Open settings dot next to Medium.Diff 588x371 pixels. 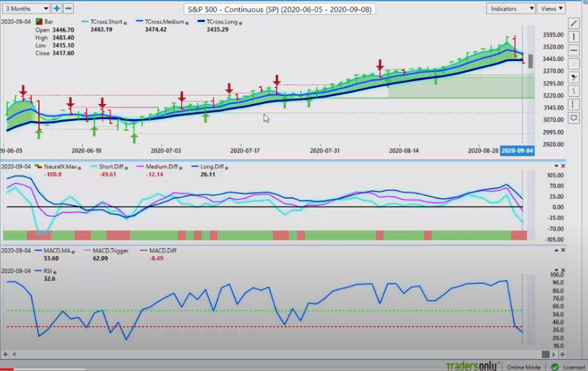pyautogui.click(x=181, y=168)
